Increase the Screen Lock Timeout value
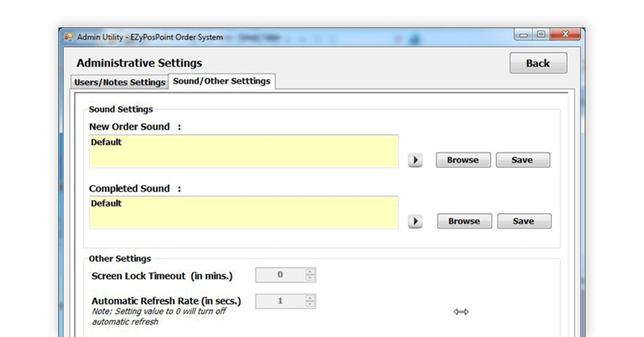The height and width of the screenshot is (337, 644). (x=310, y=272)
